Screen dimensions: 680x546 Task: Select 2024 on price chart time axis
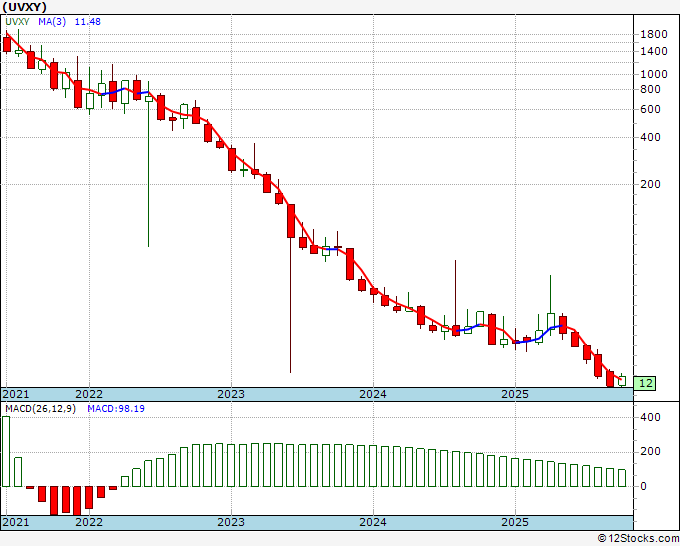pyautogui.click(x=373, y=394)
